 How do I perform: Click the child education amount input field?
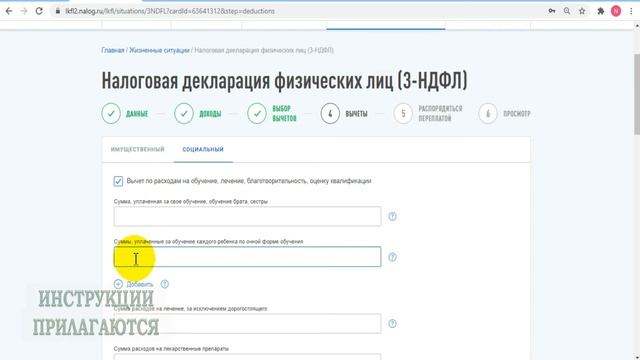coord(247,257)
